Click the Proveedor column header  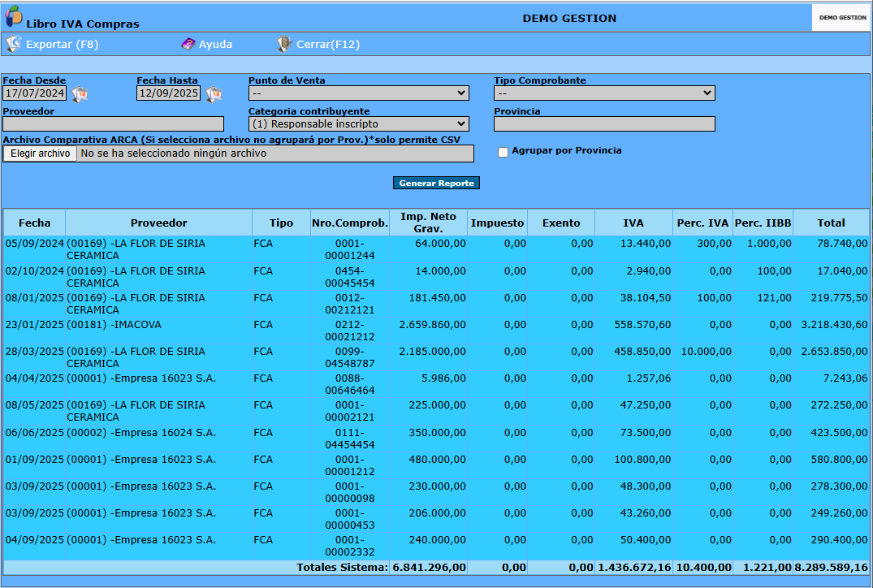(x=158, y=223)
